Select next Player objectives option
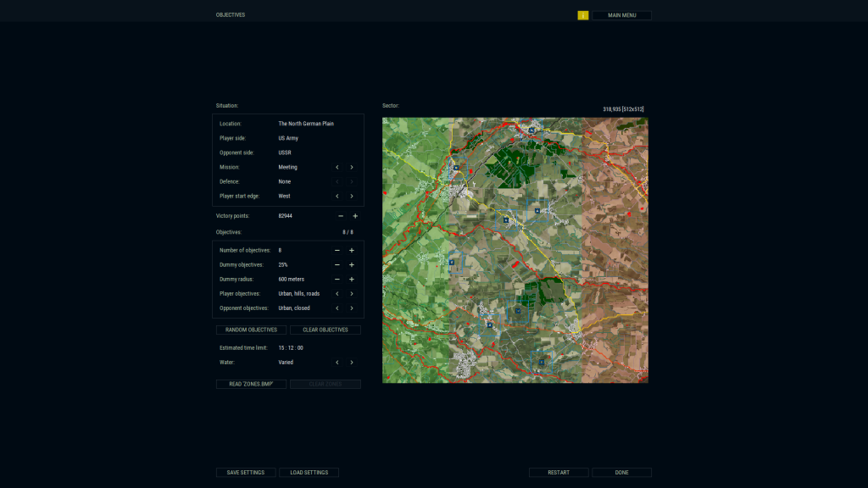The width and height of the screenshot is (868, 488). tap(352, 294)
